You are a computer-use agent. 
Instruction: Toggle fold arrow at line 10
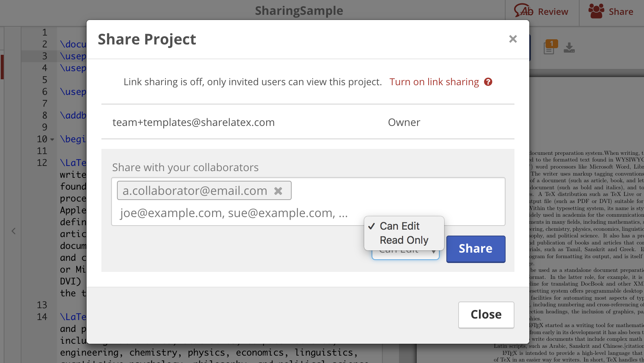(x=52, y=140)
